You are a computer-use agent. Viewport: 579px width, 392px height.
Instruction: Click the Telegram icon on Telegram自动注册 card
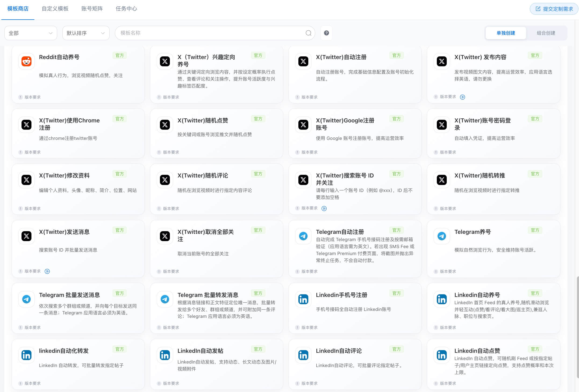(303, 236)
